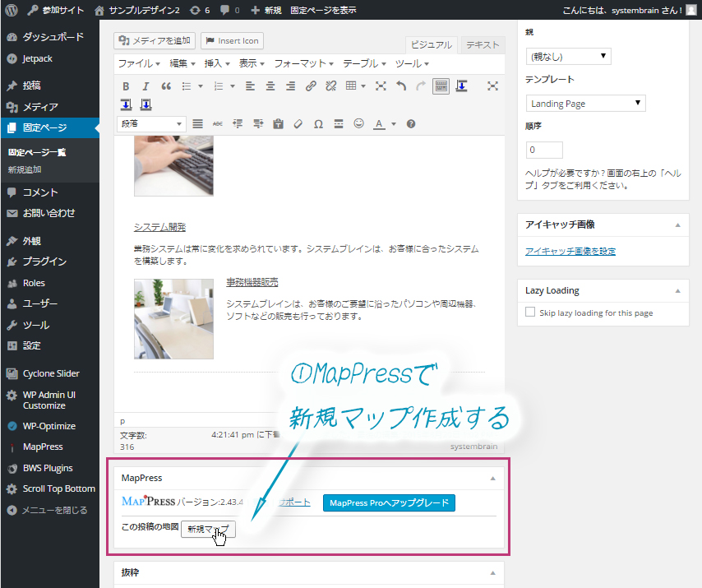Click the insert link chain icon
The width and height of the screenshot is (702, 588).
311,86
